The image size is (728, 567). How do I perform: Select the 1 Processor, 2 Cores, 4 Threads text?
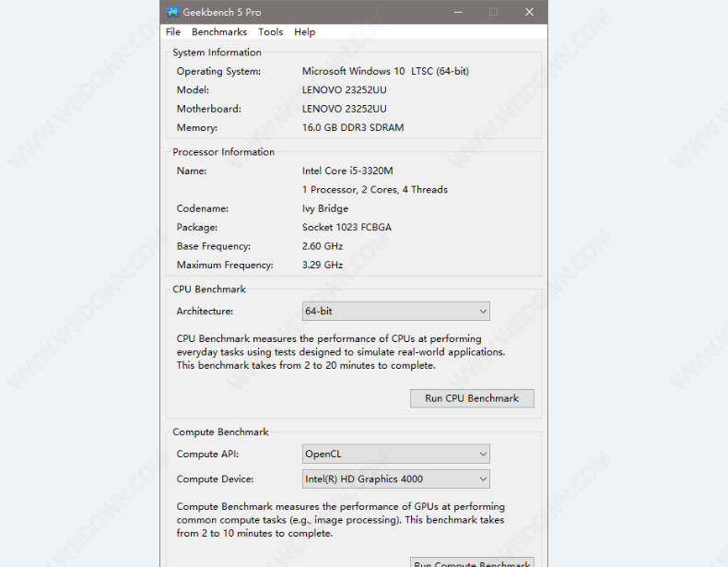(x=375, y=190)
